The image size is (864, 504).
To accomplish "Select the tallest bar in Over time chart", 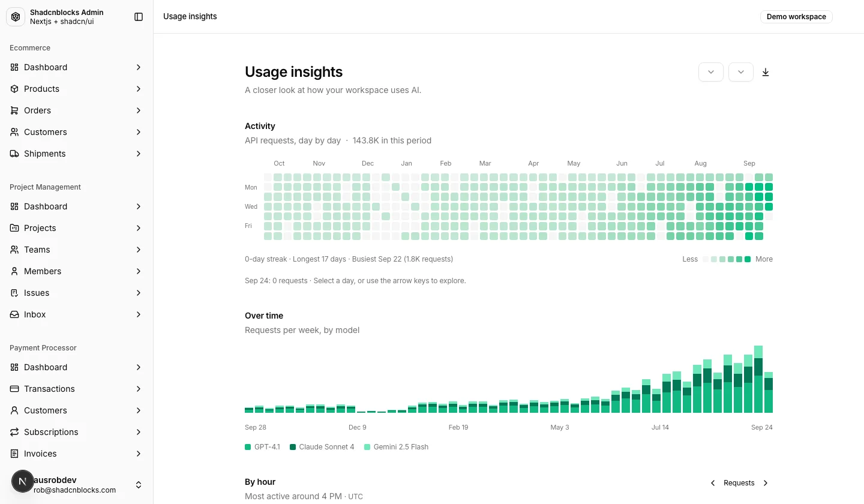I will pyautogui.click(x=758, y=379).
